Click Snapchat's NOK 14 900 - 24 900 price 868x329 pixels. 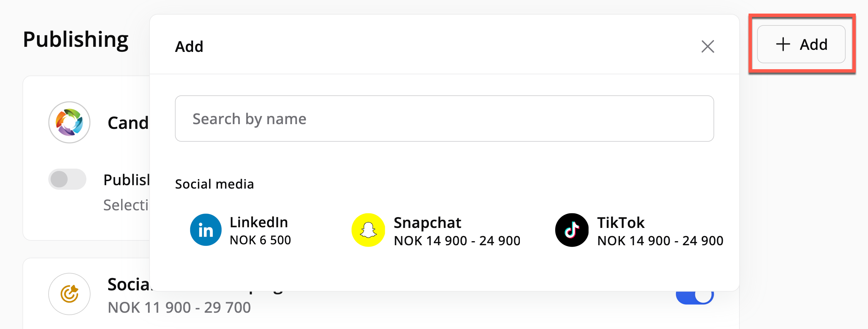point(457,241)
